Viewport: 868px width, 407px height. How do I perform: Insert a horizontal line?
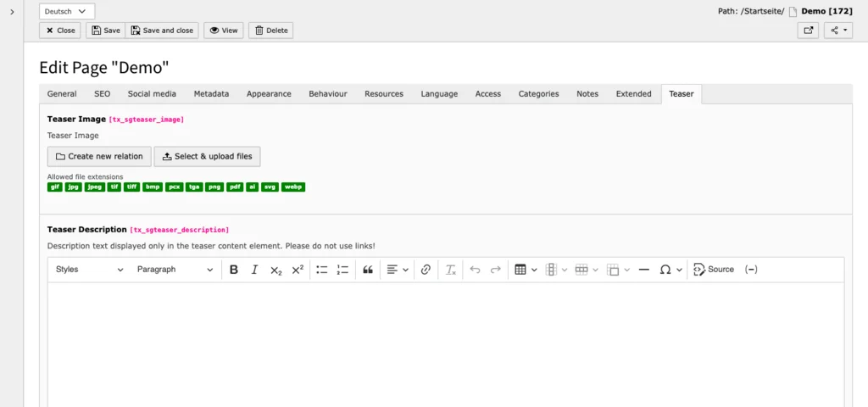[644, 270]
